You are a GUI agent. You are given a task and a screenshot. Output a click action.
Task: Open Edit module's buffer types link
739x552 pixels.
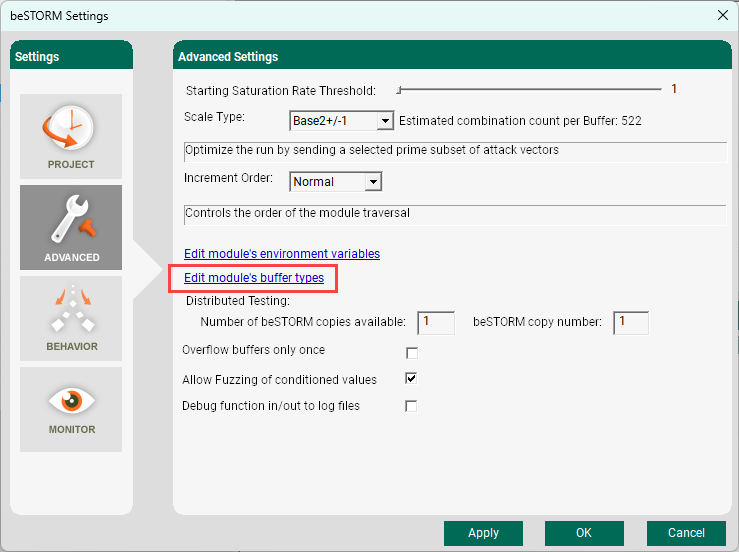coord(254,277)
